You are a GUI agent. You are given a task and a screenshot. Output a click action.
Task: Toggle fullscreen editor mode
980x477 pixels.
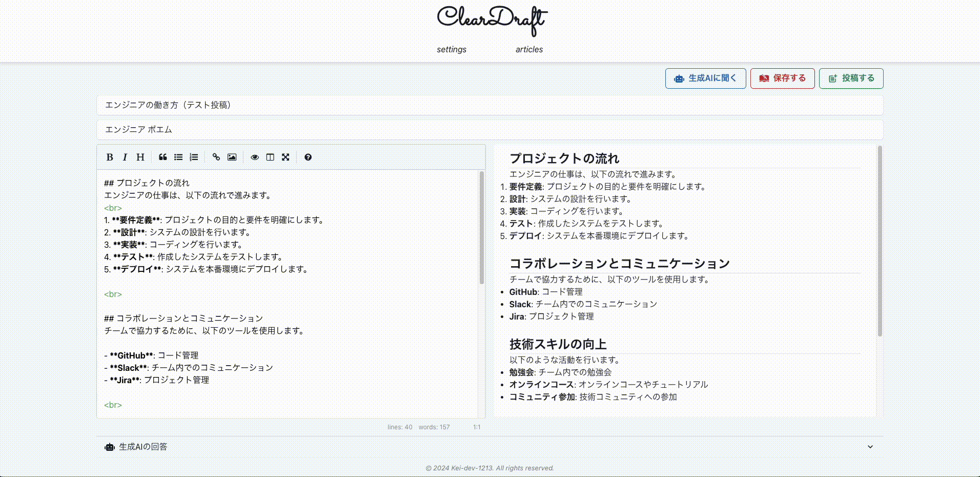285,157
